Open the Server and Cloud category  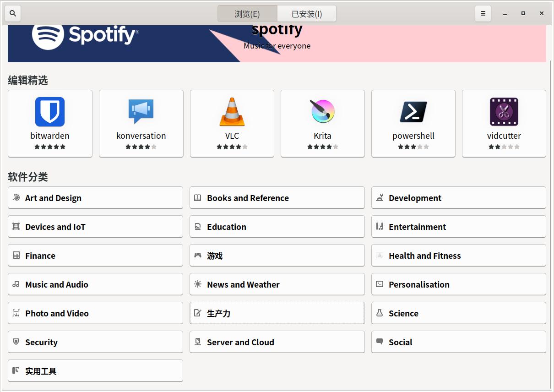[277, 342]
